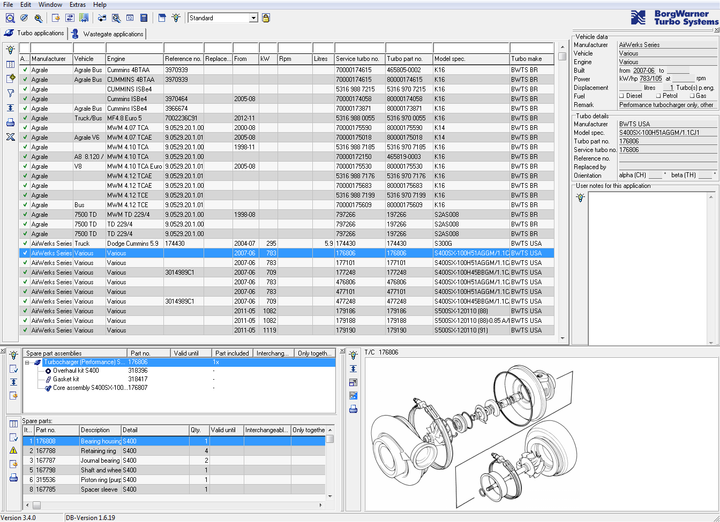Sort by the Turbo make column header
Screen dimensions: 720x522
click(x=532, y=59)
